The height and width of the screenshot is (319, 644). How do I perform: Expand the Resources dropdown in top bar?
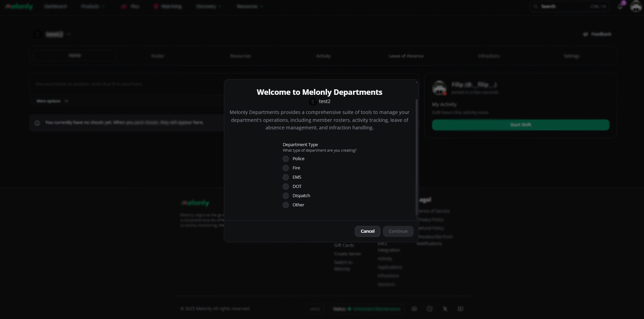pyautogui.click(x=250, y=7)
